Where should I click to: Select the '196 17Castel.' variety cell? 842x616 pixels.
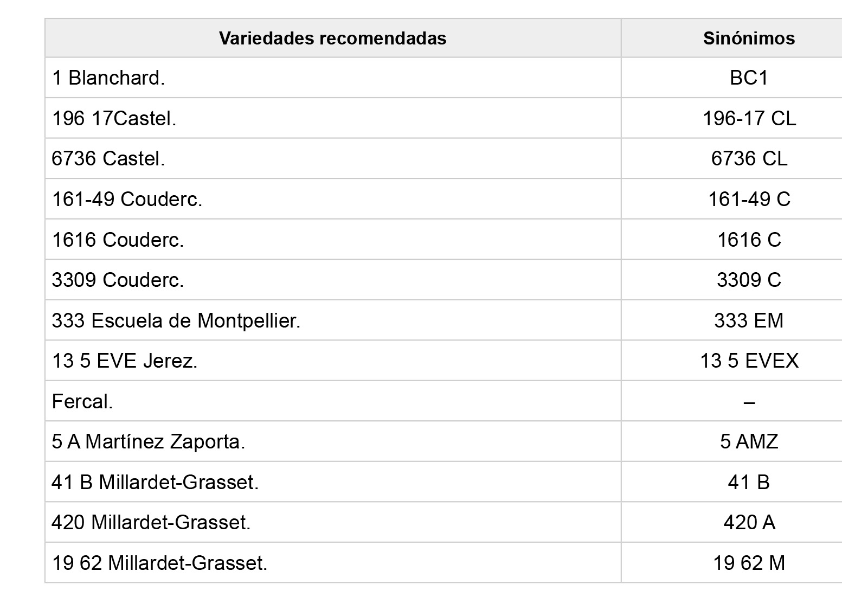(114, 118)
